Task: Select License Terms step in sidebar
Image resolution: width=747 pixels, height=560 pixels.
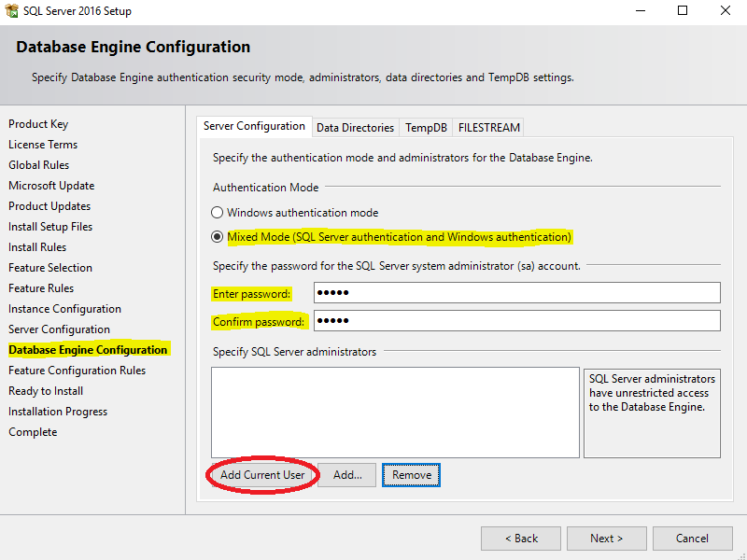Action: 43,145
